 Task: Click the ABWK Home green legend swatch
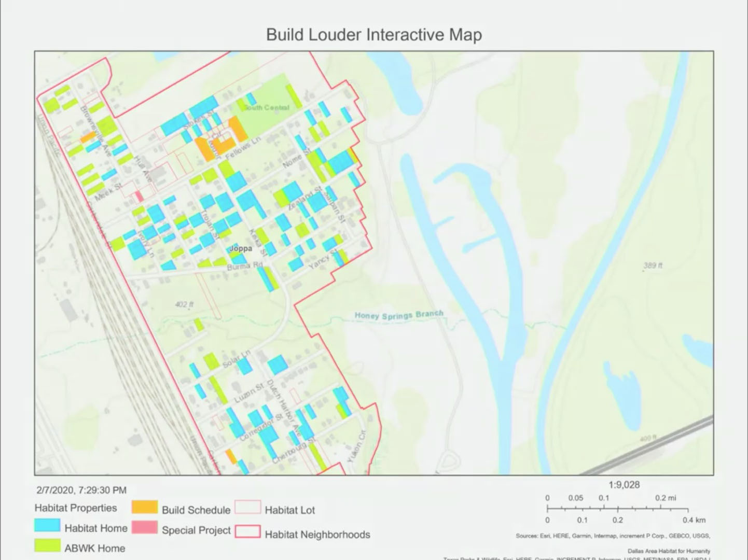coord(47,545)
